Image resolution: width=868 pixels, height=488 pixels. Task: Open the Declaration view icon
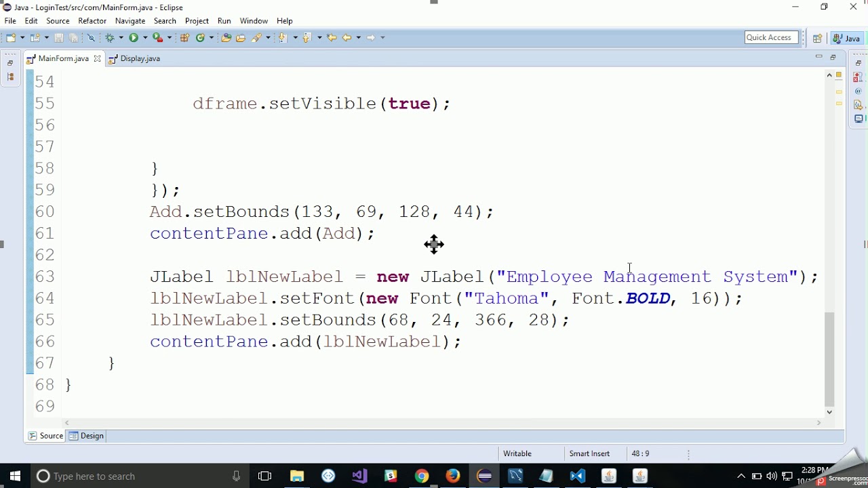click(859, 105)
